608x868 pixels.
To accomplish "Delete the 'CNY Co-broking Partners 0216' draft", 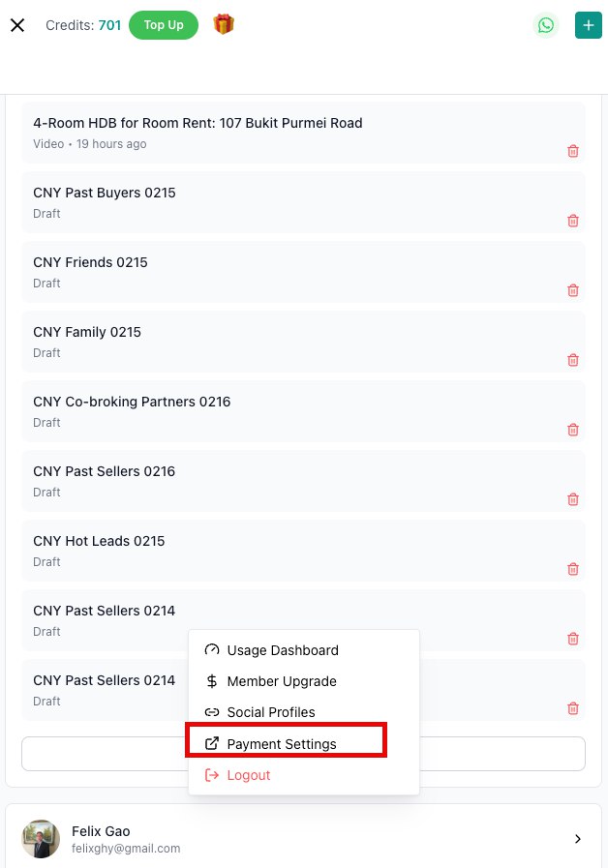I will 572,430.
